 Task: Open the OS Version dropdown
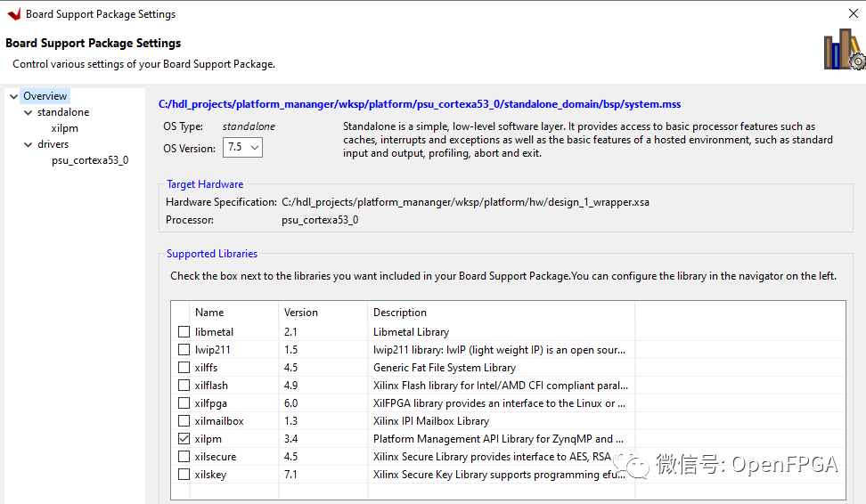point(242,147)
